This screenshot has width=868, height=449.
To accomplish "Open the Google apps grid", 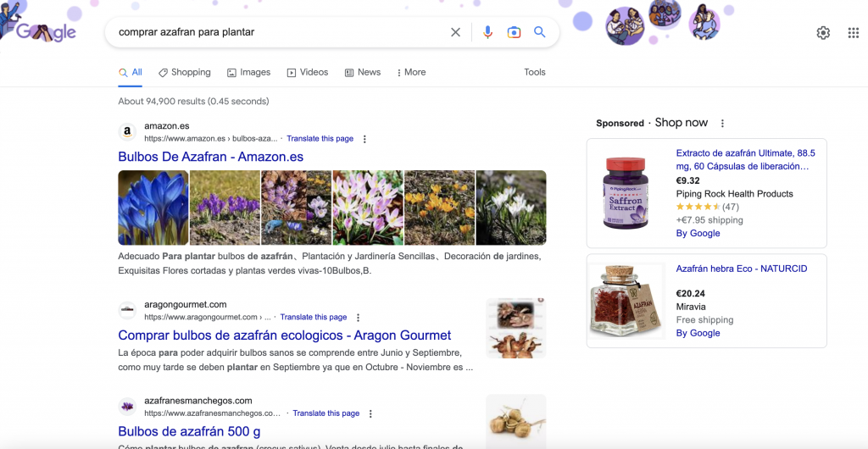I will coord(853,33).
